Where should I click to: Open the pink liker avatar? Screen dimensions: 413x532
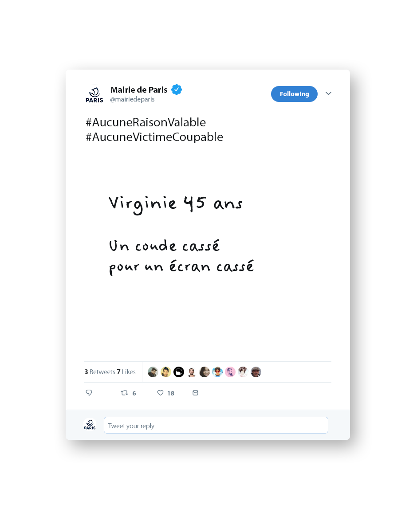point(230,372)
